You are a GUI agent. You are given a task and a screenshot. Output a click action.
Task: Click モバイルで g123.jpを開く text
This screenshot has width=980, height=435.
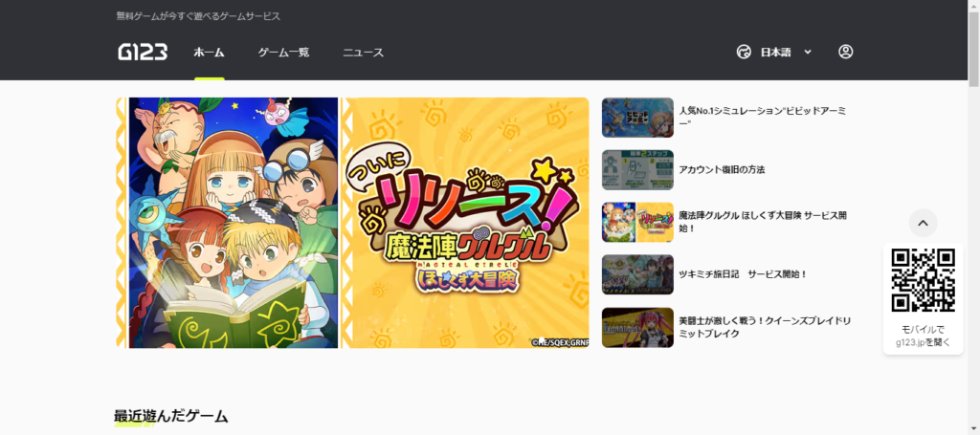pos(924,336)
